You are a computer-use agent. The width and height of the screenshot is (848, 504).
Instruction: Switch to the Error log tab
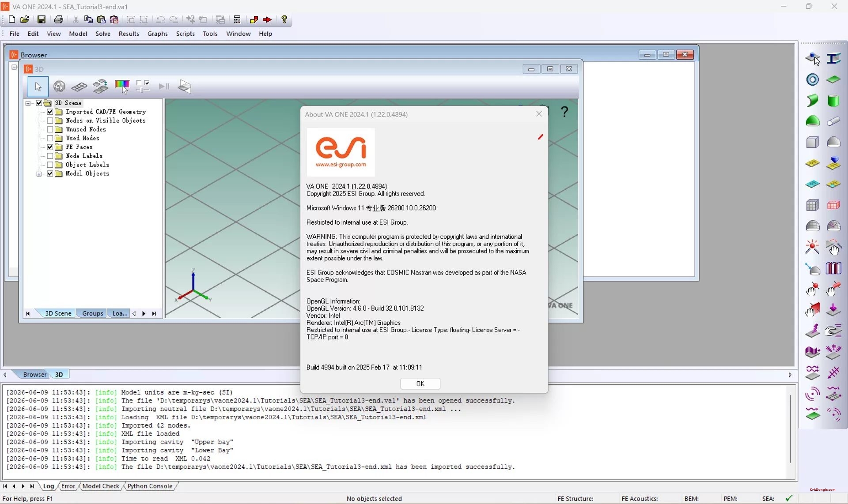click(68, 486)
